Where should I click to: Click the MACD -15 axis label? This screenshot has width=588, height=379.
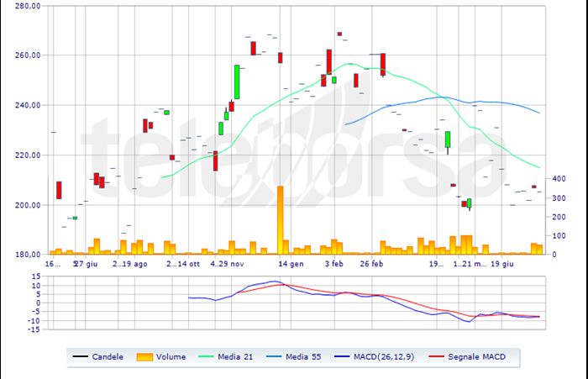[34, 329]
